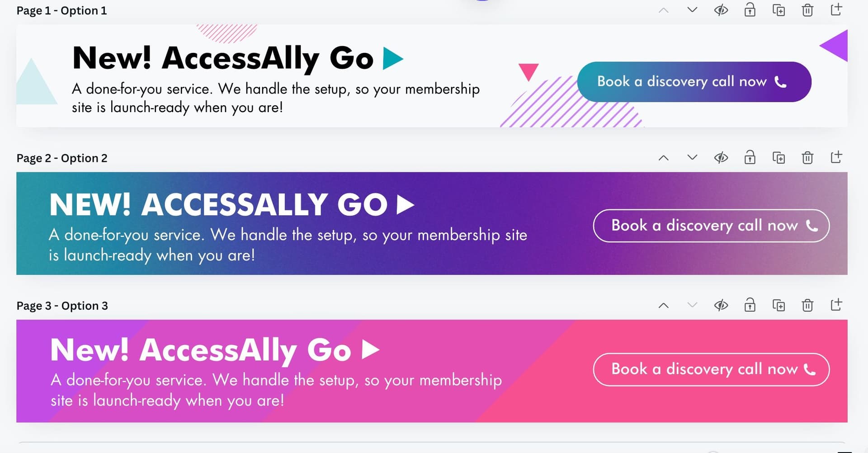868x453 pixels.
Task: Move Page 2 up with chevron arrow
Action: click(x=664, y=158)
